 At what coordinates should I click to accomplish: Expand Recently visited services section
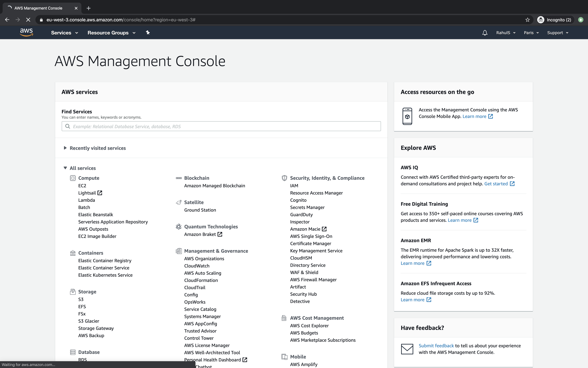(x=95, y=148)
